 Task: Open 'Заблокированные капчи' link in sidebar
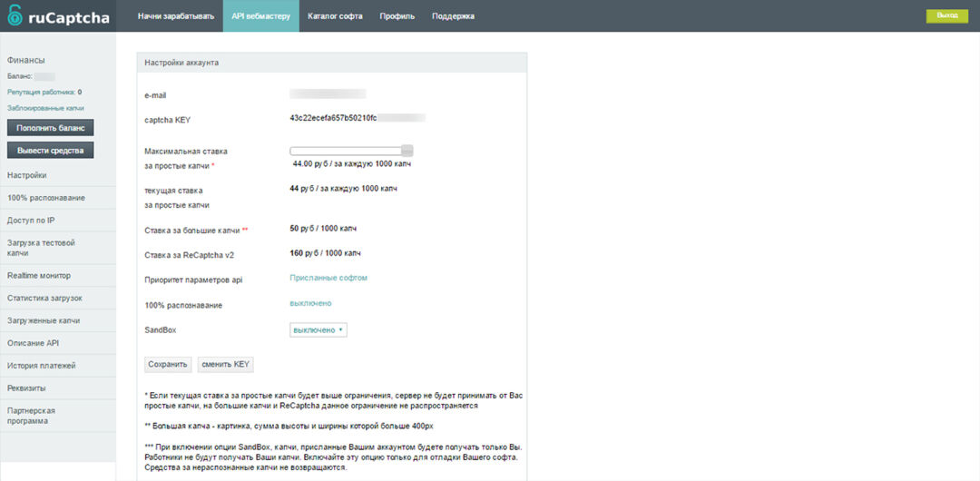coord(45,108)
